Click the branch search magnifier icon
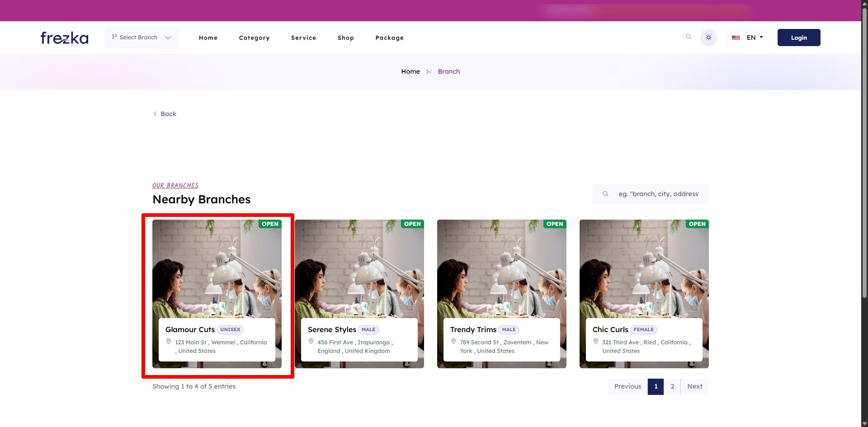This screenshot has height=427, width=868. point(605,194)
